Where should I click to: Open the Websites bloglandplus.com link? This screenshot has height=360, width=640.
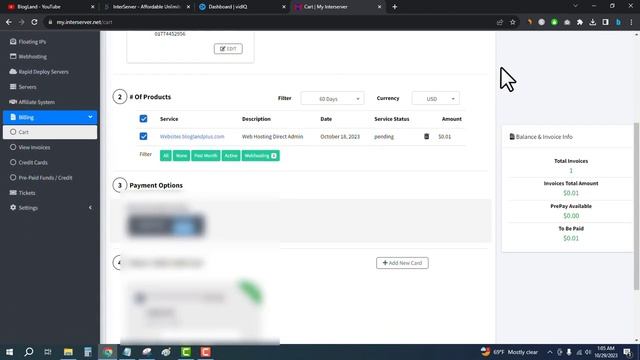click(x=192, y=136)
